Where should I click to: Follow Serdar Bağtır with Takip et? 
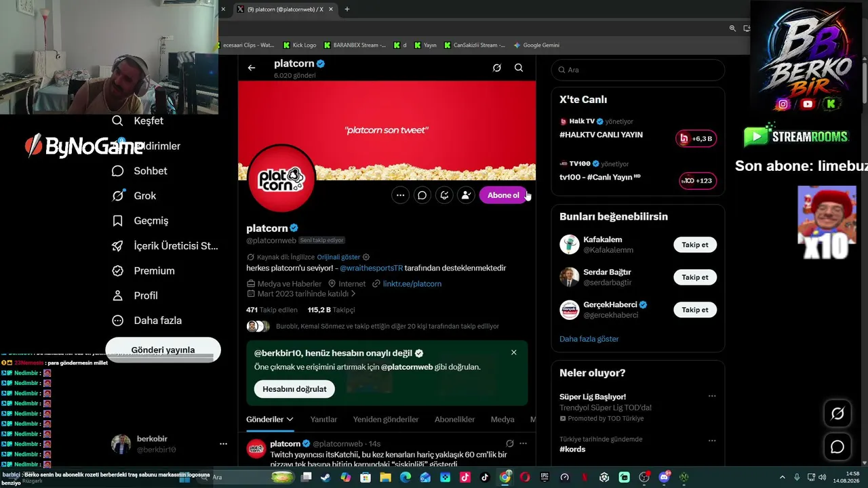pyautogui.click(x=695, y=277)
